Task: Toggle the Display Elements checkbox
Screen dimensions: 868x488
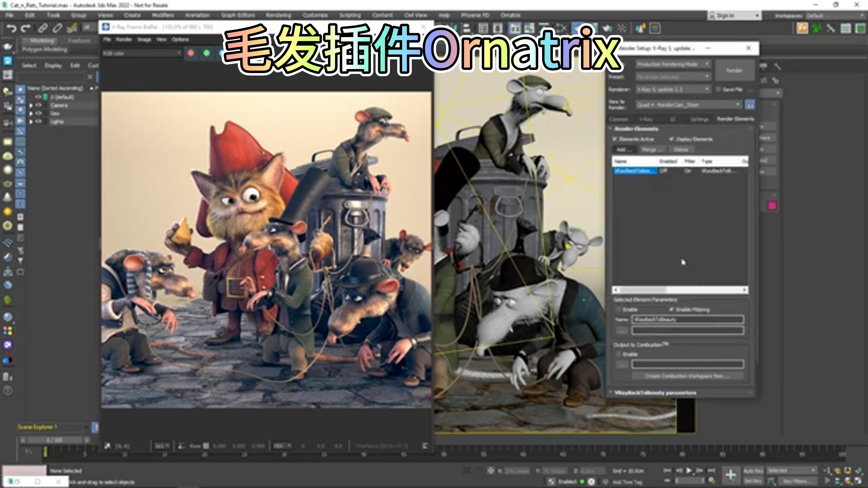Action: tap(672, 139)
